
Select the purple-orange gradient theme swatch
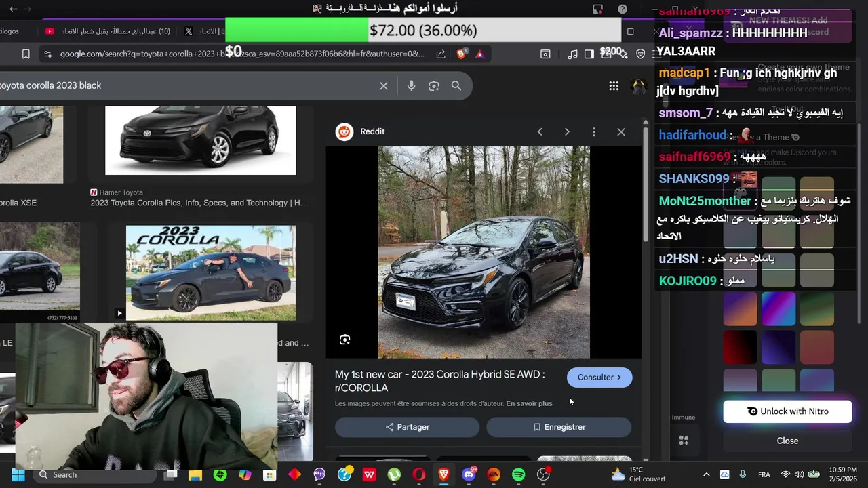click(x=740, y=309)
